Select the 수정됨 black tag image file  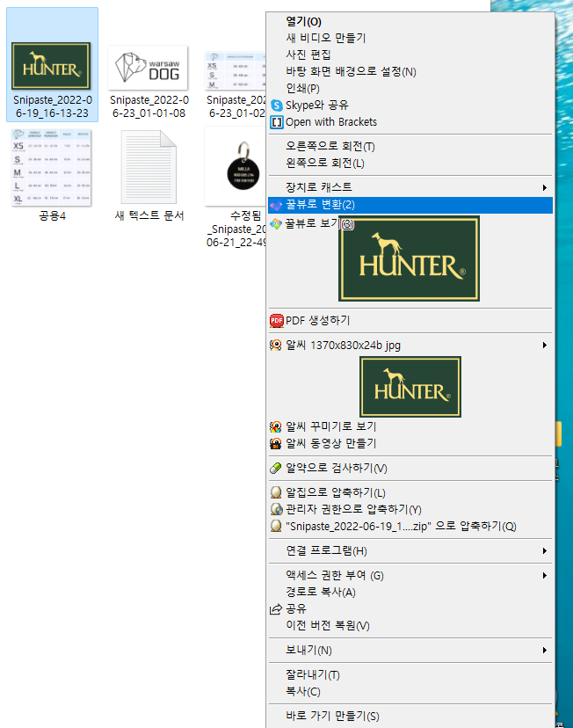236,188
